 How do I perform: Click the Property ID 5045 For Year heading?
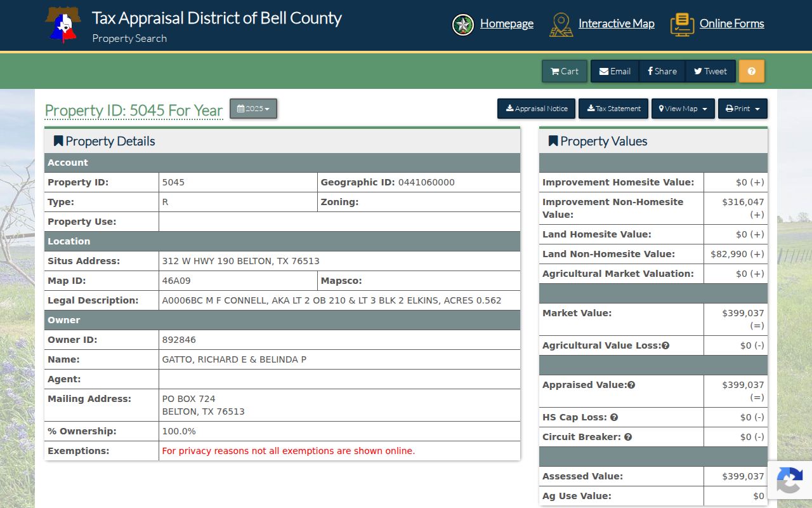click(x=134, y=110)
